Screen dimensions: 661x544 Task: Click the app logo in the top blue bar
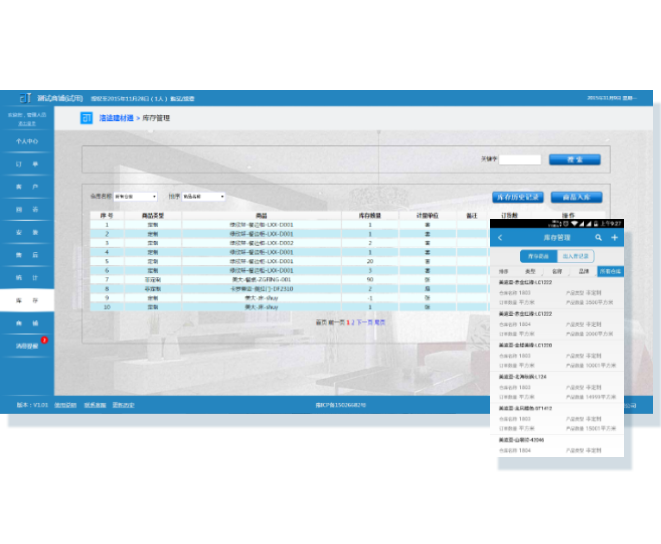[25, 98]
